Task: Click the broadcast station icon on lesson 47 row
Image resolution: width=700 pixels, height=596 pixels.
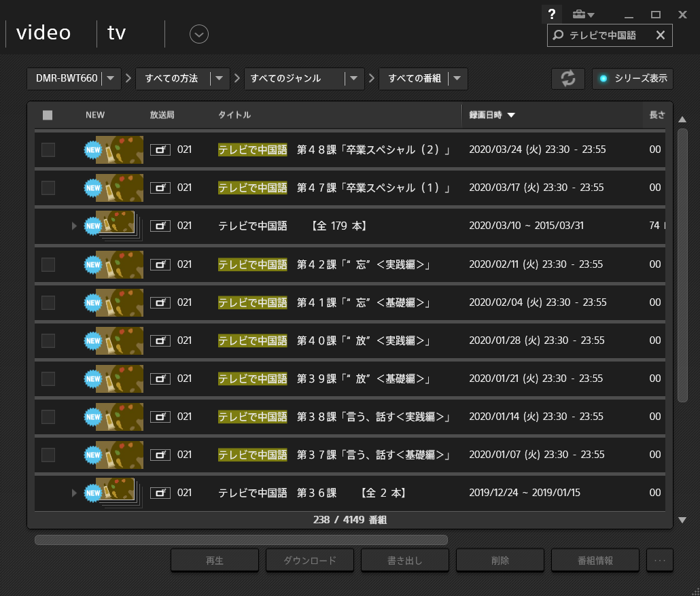Action: (160, 188)
